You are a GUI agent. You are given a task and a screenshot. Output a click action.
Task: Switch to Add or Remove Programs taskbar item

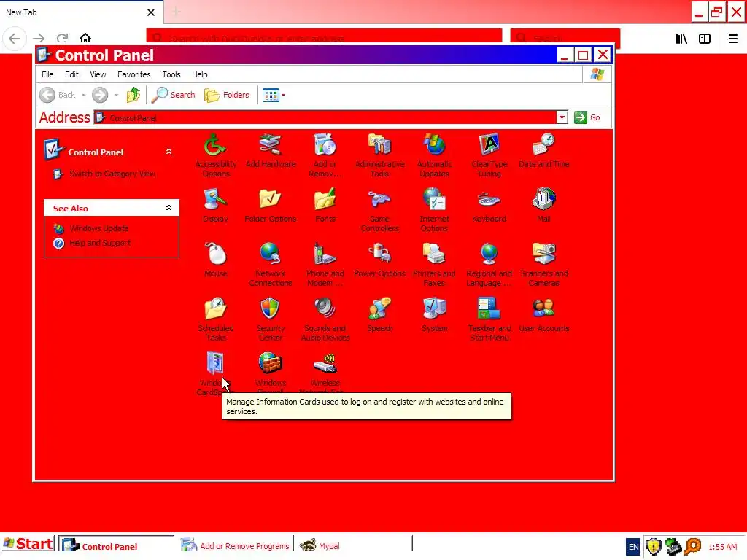coord(236,545)
